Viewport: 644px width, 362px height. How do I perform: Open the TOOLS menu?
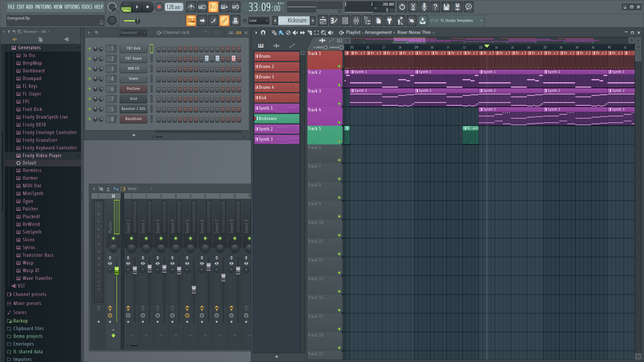coord(87,7)
